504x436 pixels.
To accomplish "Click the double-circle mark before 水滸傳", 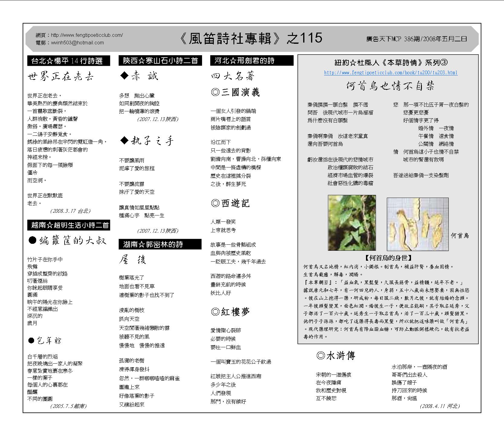I will coord(321,356).
